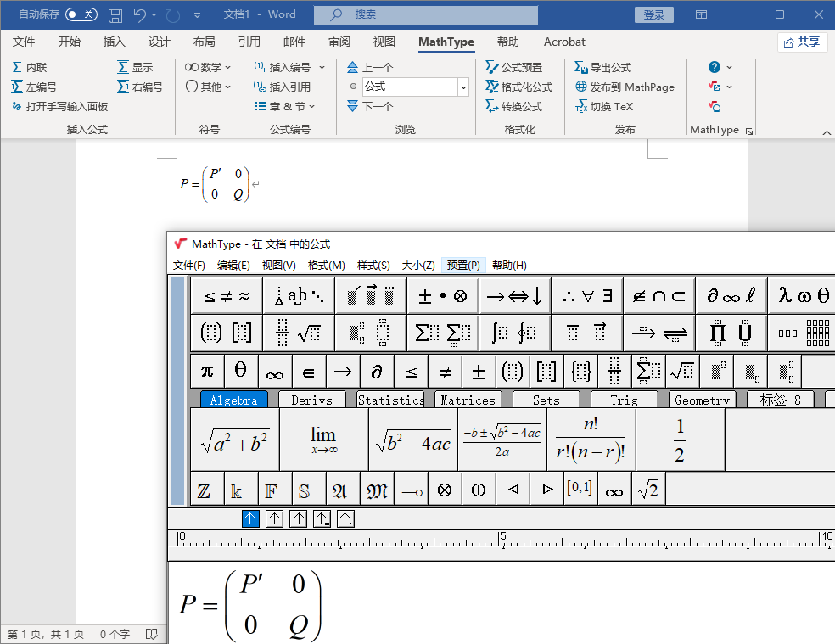Insert square root of 2 expression
The image size is (835, 644).
point(648,489)
